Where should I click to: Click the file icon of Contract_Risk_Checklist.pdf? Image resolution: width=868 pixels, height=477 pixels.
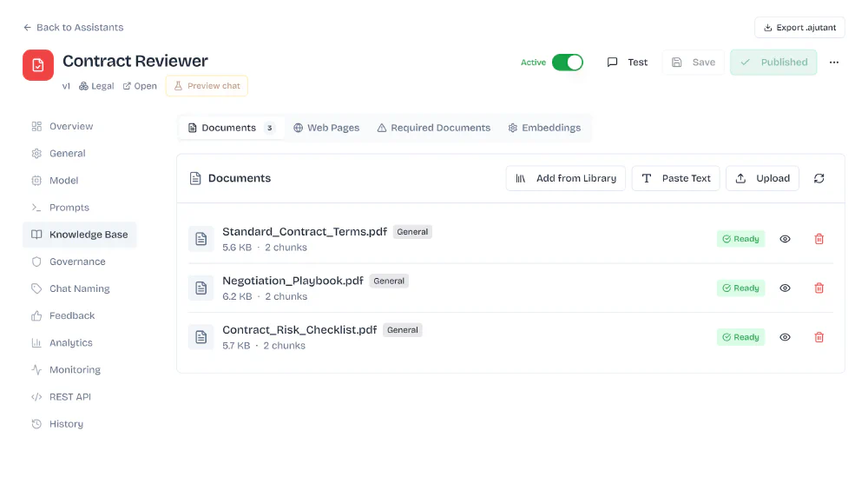[201, 337]
